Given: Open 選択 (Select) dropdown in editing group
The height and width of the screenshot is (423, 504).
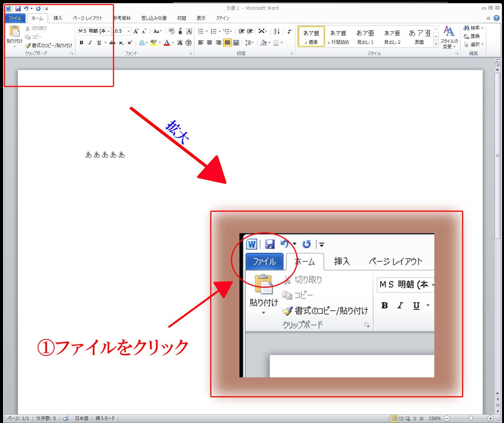Looking at the screenshot, I should (x=474, y=44).
